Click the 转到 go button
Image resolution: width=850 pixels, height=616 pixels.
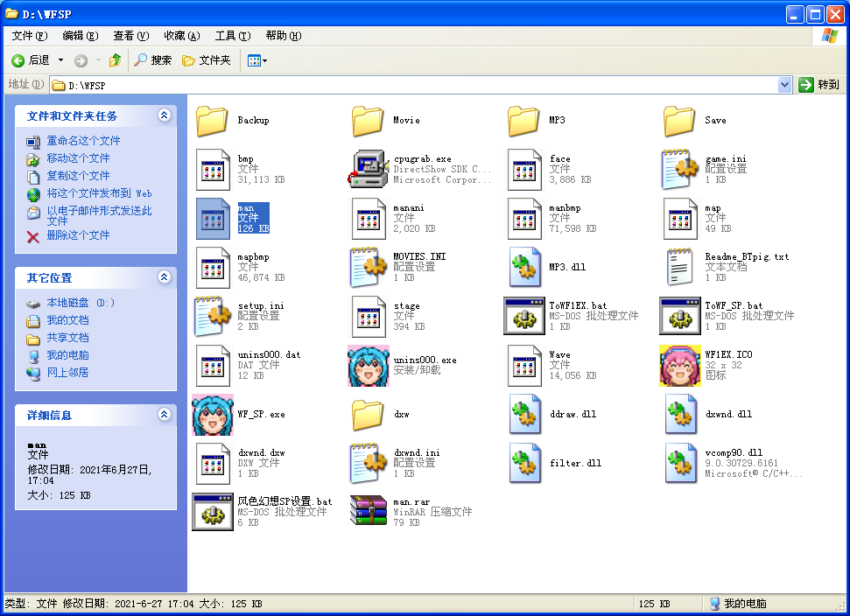tap(819, 85)
